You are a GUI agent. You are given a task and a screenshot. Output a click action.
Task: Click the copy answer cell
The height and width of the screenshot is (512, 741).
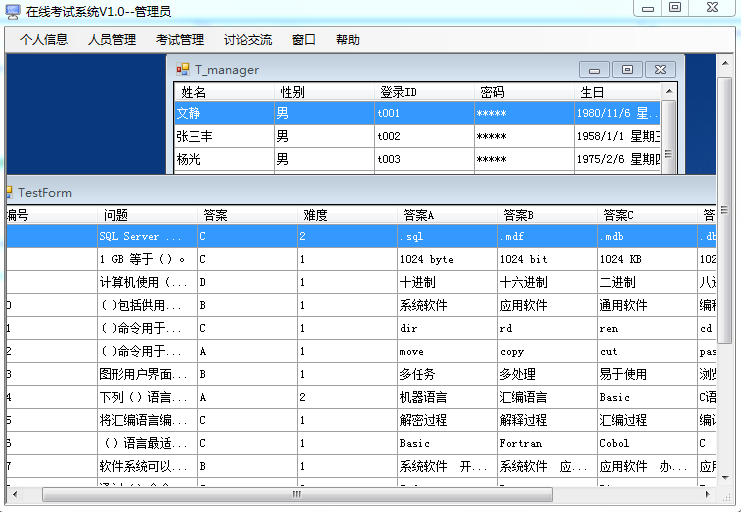[547, 351]
